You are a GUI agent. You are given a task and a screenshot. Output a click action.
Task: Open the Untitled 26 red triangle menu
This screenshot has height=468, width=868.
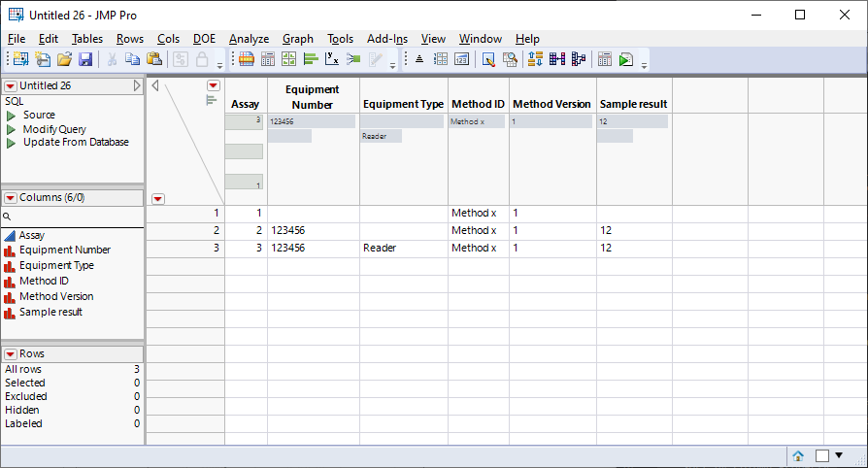point(11,86)
